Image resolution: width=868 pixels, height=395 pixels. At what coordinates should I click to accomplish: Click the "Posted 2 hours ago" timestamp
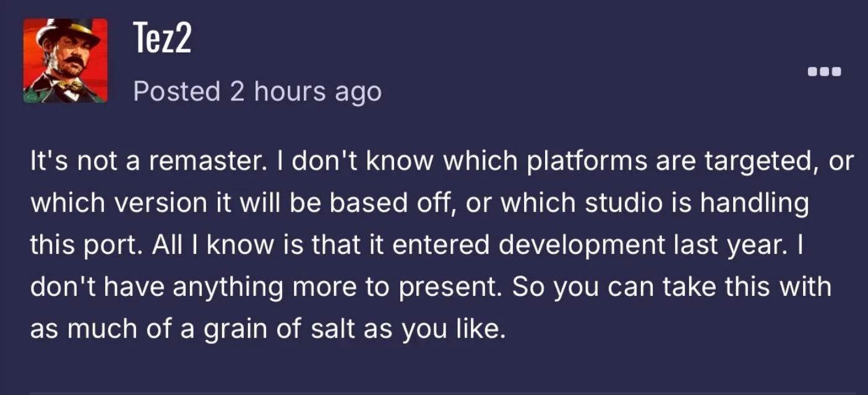click(257, 92)
